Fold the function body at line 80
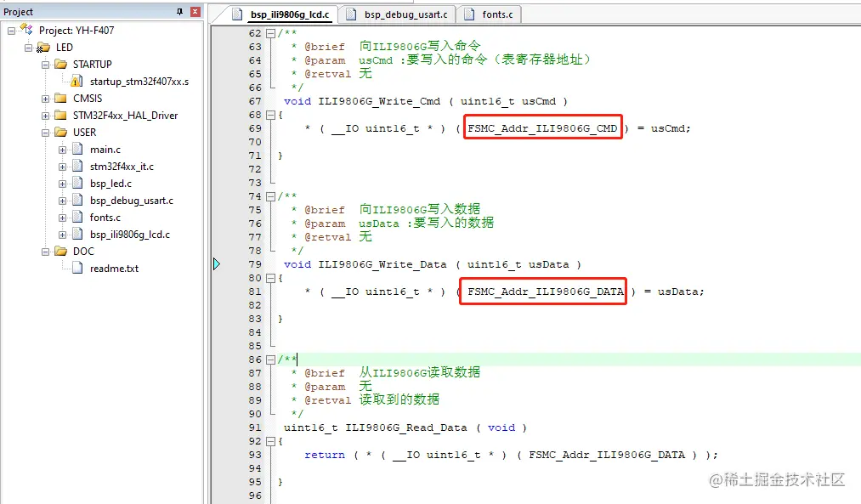 pyautogui.click(x=270, y=279)
